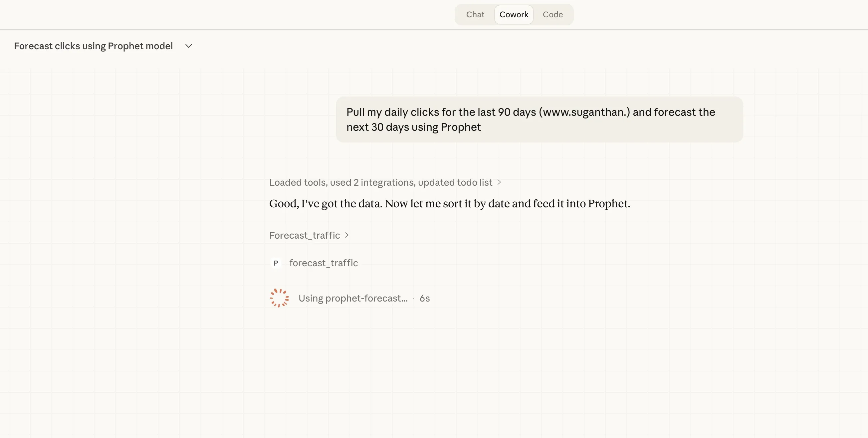Viewport: 868px width, 438px height.
Task: Switch to the Chat tab
Action: [x=475, y=15]
